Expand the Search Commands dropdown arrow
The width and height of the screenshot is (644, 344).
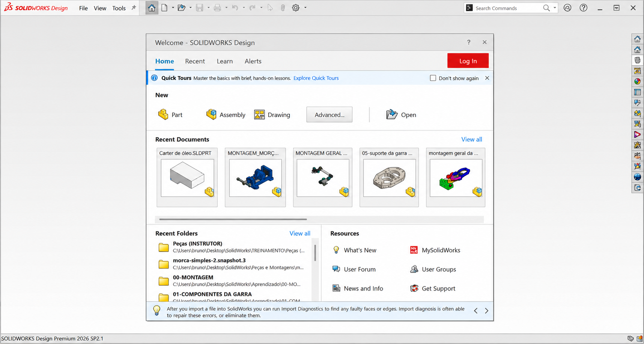(x=554, y=8)
